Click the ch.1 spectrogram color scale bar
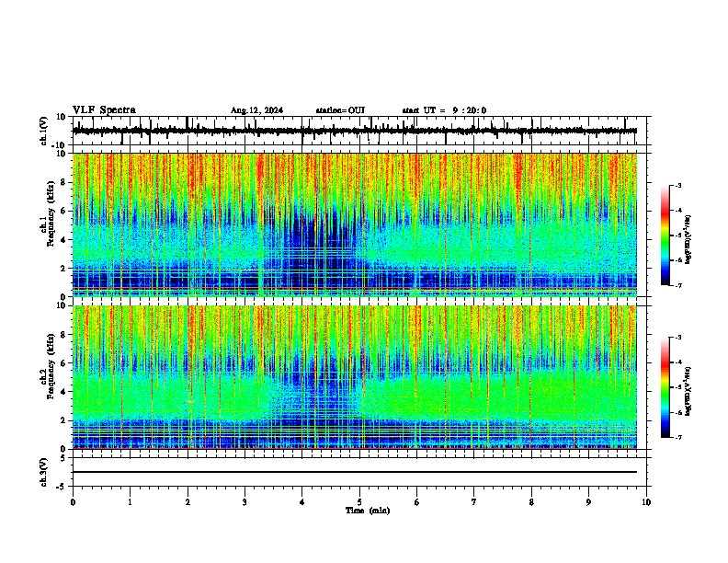 coord(665,236)
